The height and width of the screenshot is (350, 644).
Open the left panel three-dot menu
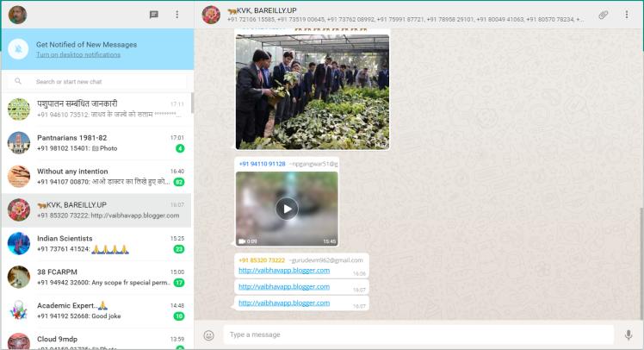(x=177, y=15)
